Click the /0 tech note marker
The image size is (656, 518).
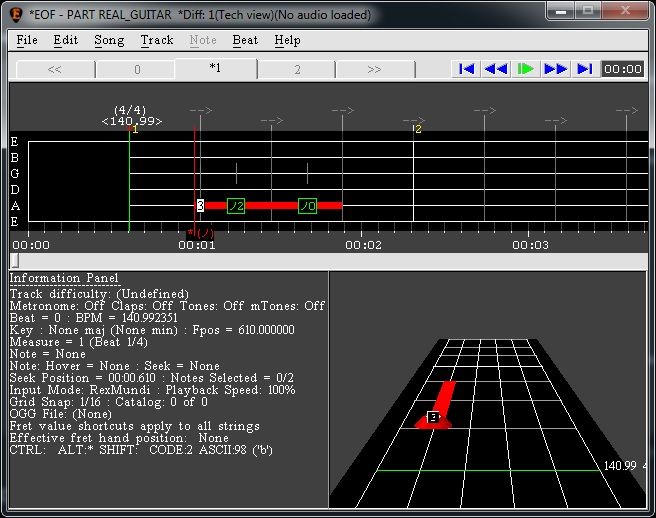[308, 206]
